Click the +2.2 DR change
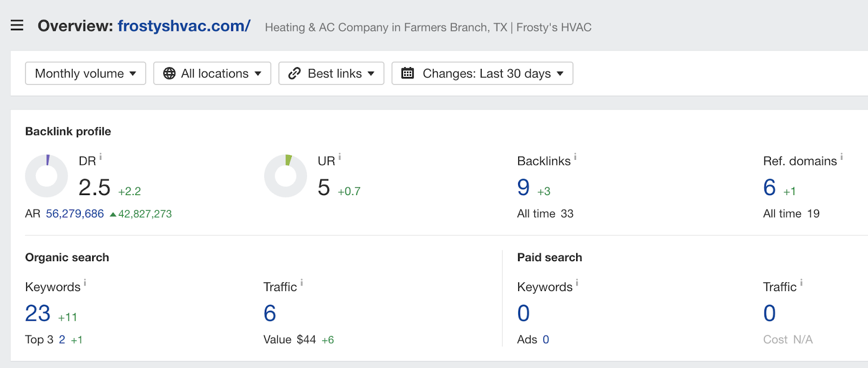 (130, 191)
